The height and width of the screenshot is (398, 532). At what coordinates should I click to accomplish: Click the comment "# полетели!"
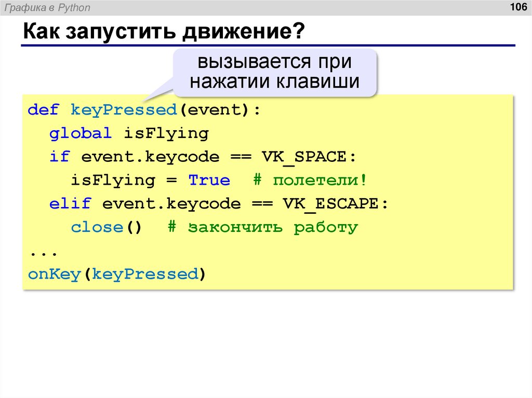pyautogui.click(x=310, y=180)
